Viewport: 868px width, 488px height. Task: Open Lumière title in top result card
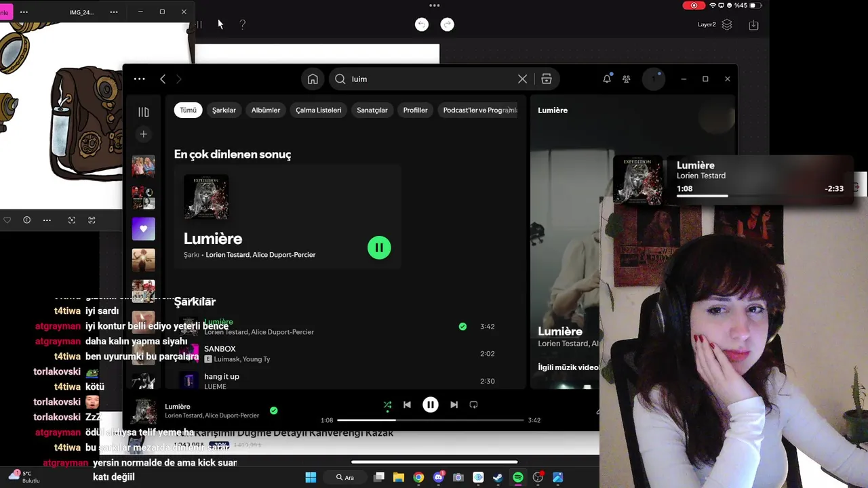pos(213,239)
